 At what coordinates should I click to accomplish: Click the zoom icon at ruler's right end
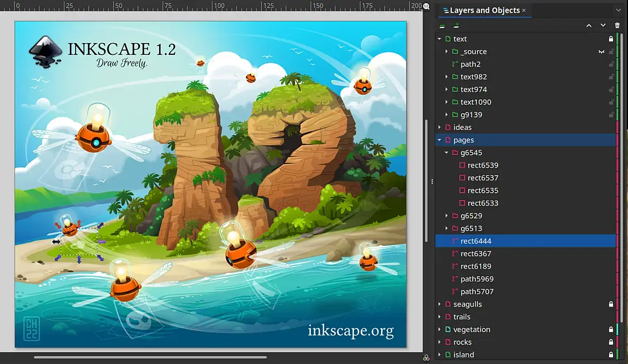(x=426, y=6)
